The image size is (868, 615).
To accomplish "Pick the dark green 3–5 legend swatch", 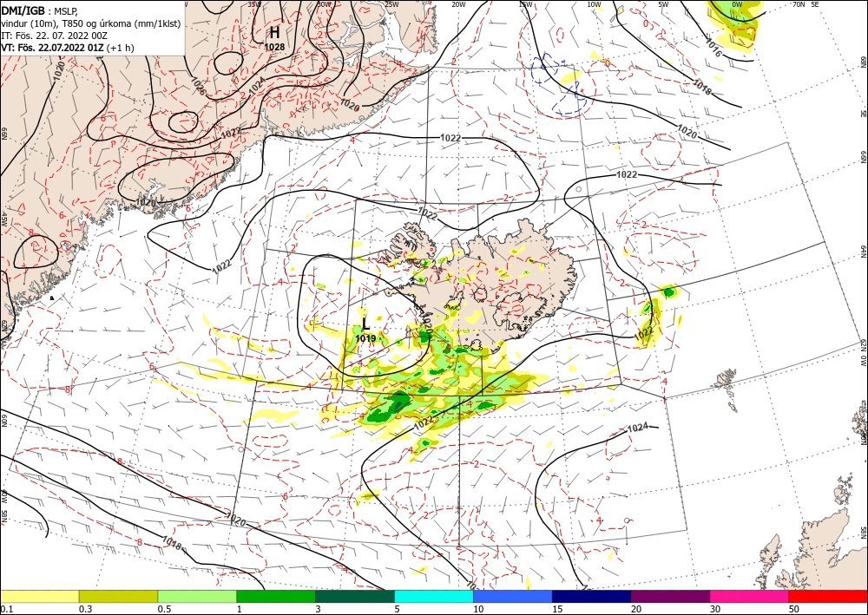I will coord(355,596).
